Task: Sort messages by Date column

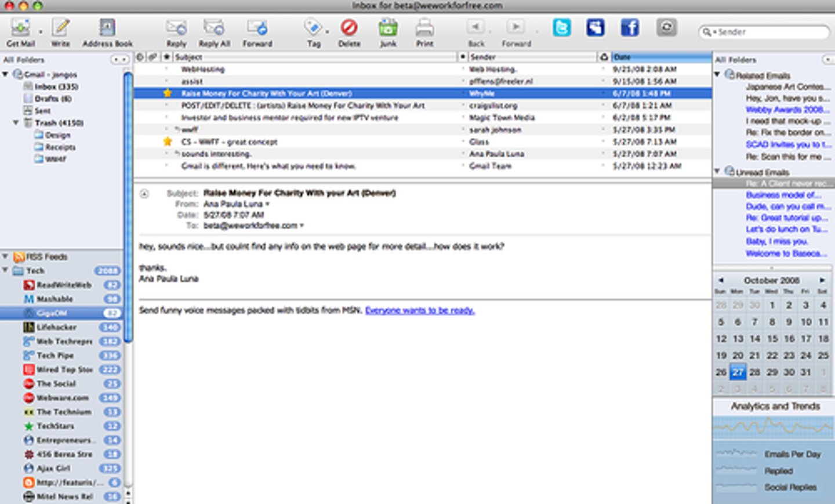Action: tap(662, 57)
